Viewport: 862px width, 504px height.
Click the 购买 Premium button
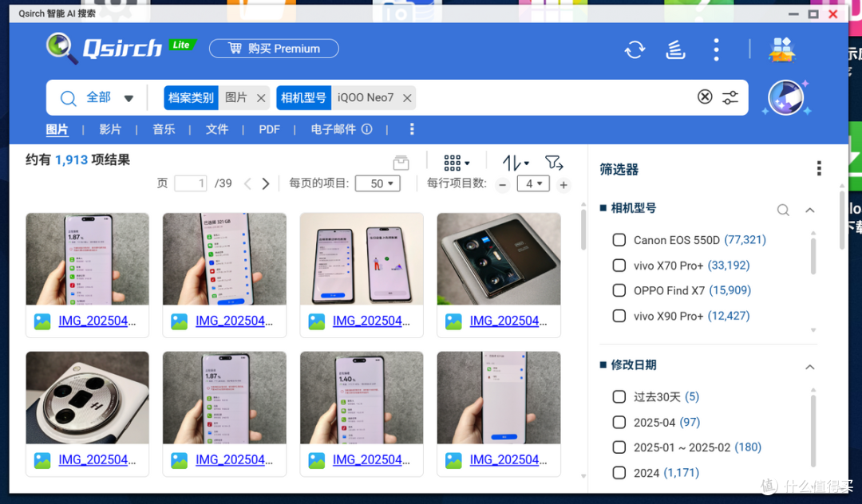274,49
